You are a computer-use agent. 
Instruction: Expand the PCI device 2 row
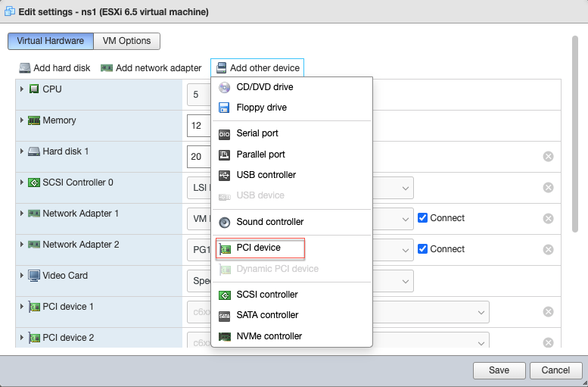coord(22,338)
